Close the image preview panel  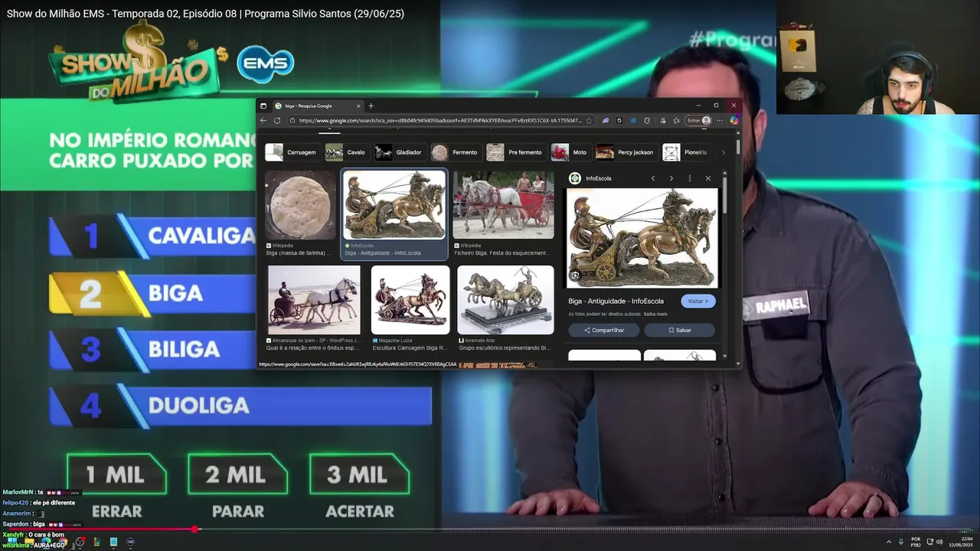coord(708,178)
